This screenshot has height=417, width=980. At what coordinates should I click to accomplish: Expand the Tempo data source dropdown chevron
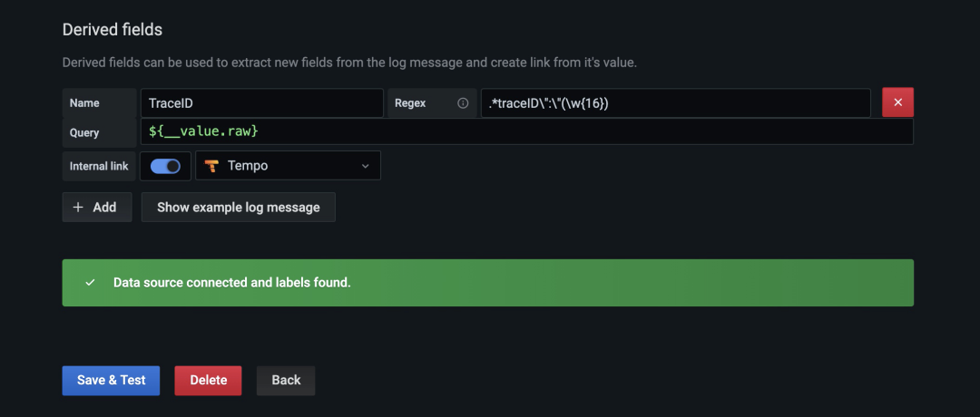click(x=365, y=166)
